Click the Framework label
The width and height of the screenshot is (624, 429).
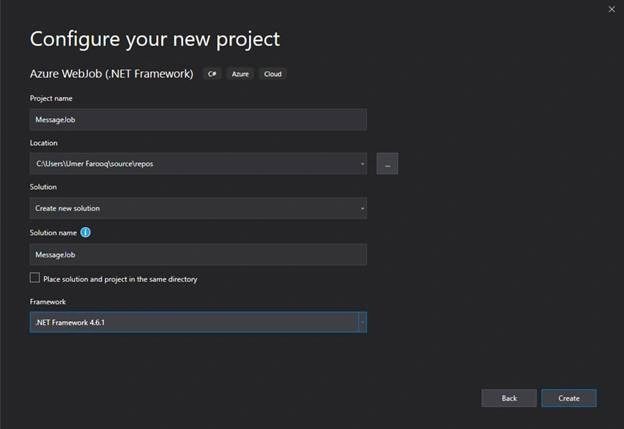48,302
